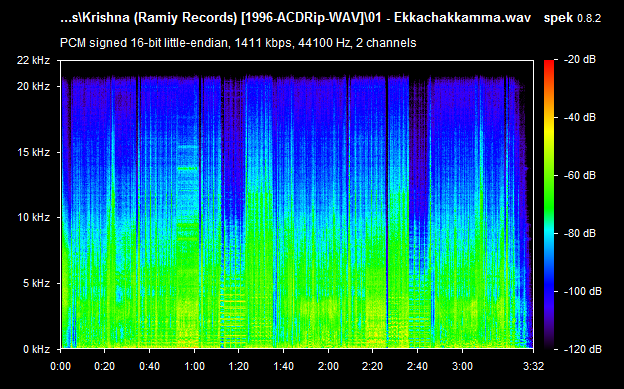Viewport: 624px width, 389px height.
Task: Click the 2:40 time axis label
Action: 417,366
